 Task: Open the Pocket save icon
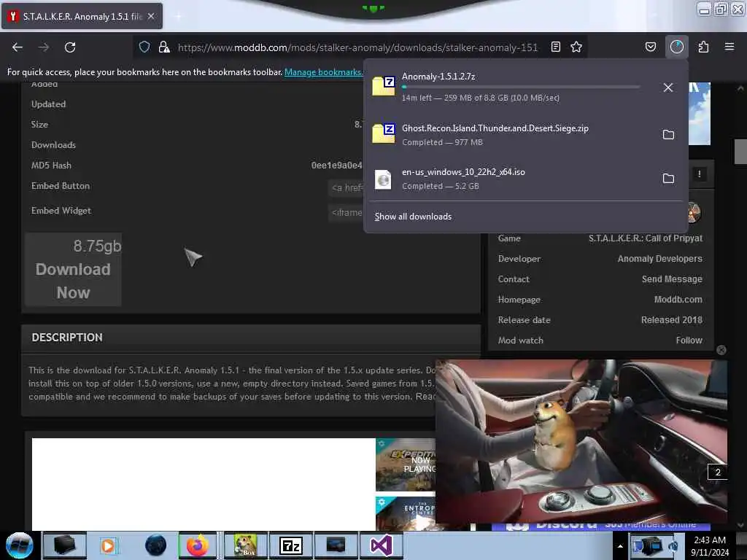650,47
